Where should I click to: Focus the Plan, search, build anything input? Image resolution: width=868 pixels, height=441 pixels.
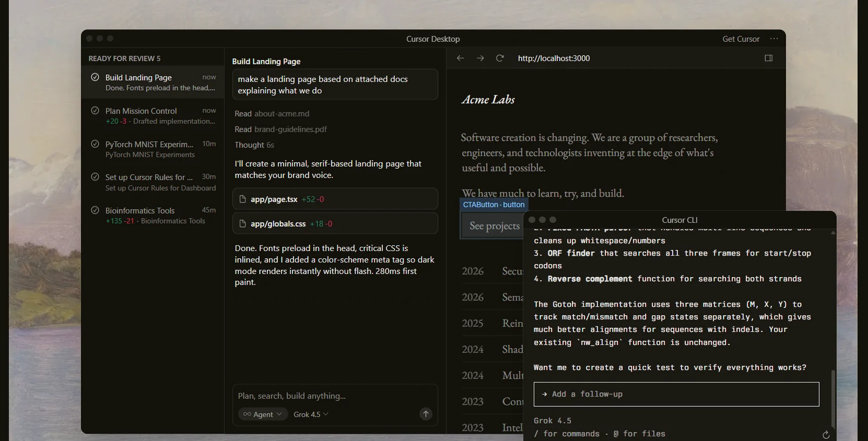click(335, 396)
